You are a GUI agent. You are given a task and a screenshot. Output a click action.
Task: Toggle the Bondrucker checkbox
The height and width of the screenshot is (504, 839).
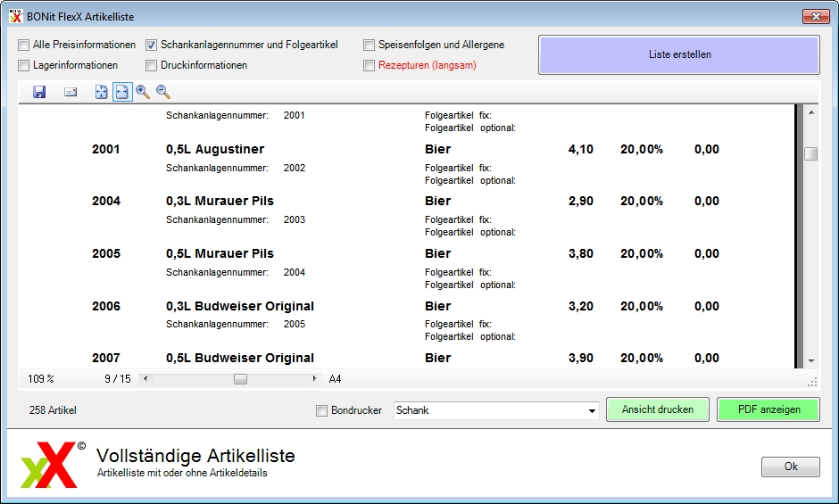(x=321, y=410)
